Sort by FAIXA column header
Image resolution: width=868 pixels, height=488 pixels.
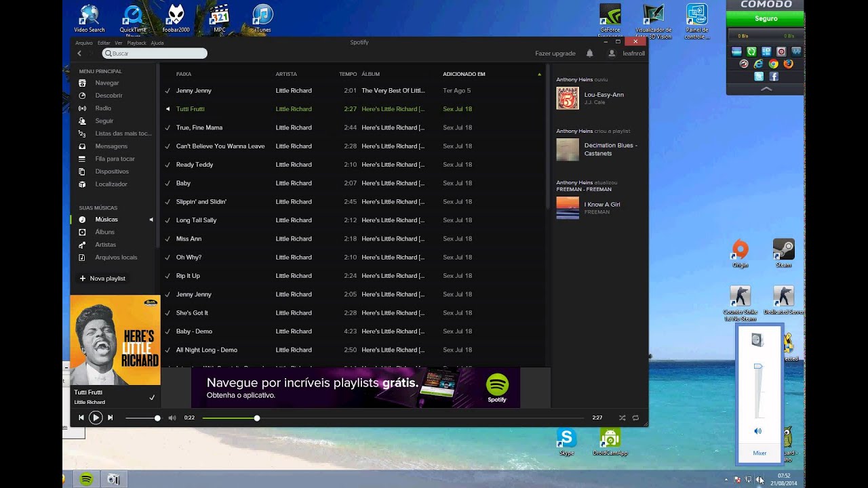[x=184, y=74]
